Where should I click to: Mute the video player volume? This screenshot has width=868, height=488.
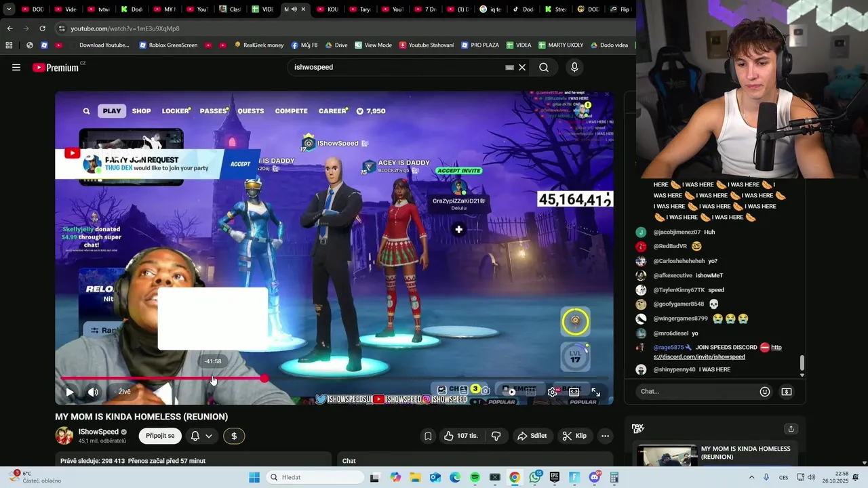[x=94, y=392]
